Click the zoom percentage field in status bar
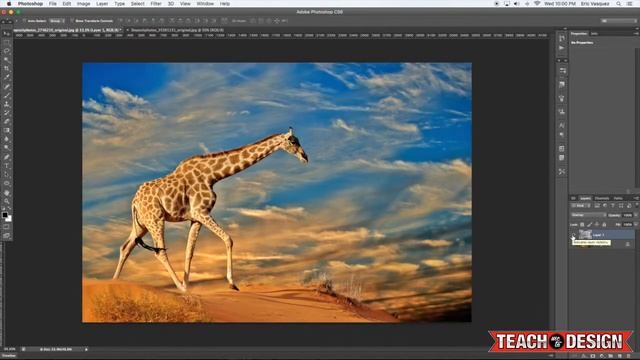 click(9, 349)
